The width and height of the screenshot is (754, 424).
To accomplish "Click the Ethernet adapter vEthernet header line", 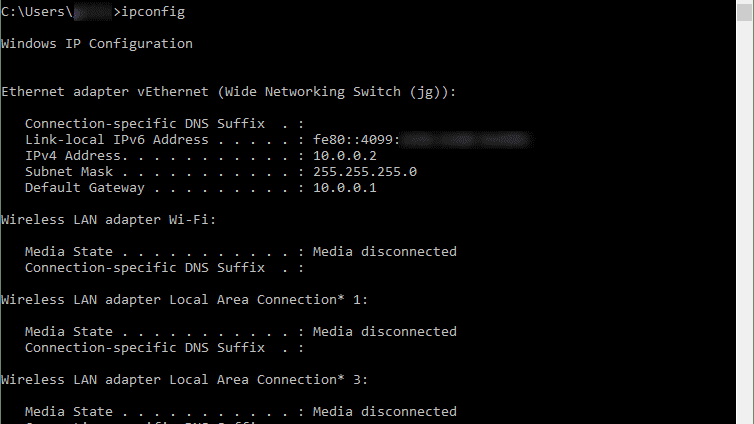I will click(x=229, y=92).
